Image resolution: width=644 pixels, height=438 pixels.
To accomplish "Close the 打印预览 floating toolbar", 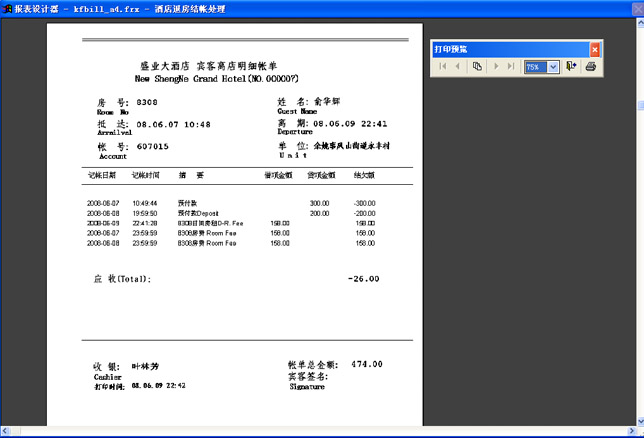I will [x=595, y=48].
